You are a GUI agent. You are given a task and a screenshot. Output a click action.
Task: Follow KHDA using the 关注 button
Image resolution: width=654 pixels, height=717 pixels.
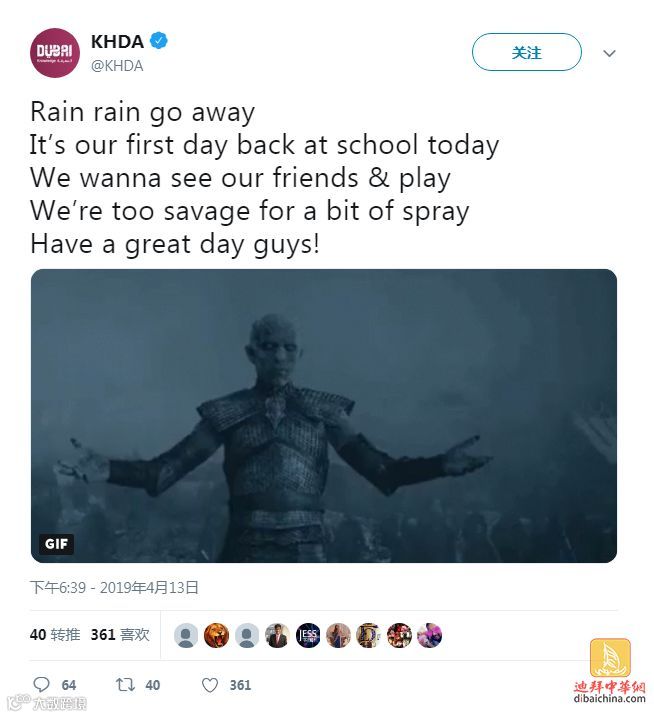526,52
